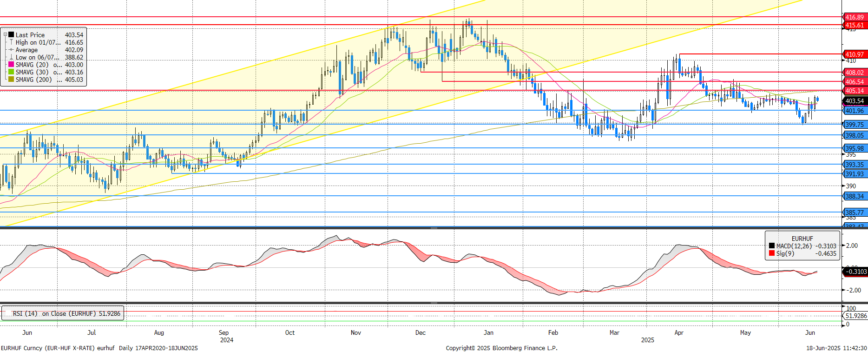This screenshot has width=868, height=352.
Task: Click the splitter between MACD and RSI panes
Action: click(434, 303)
